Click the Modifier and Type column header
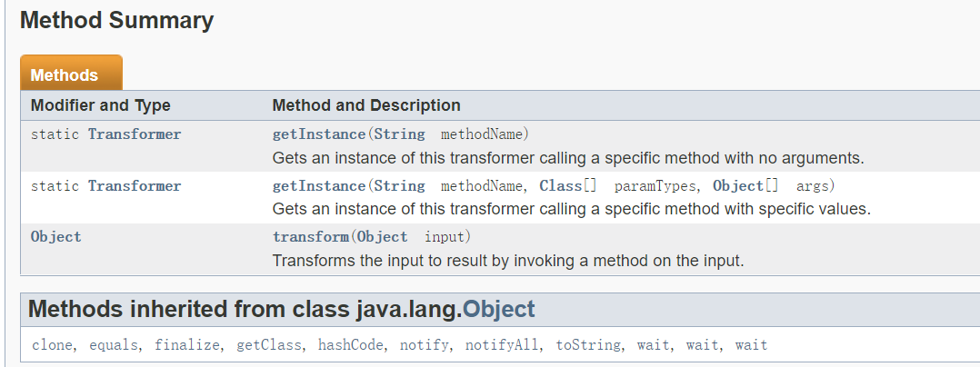The height and width of the screenshot is (367, 980). tap(101, 105)
